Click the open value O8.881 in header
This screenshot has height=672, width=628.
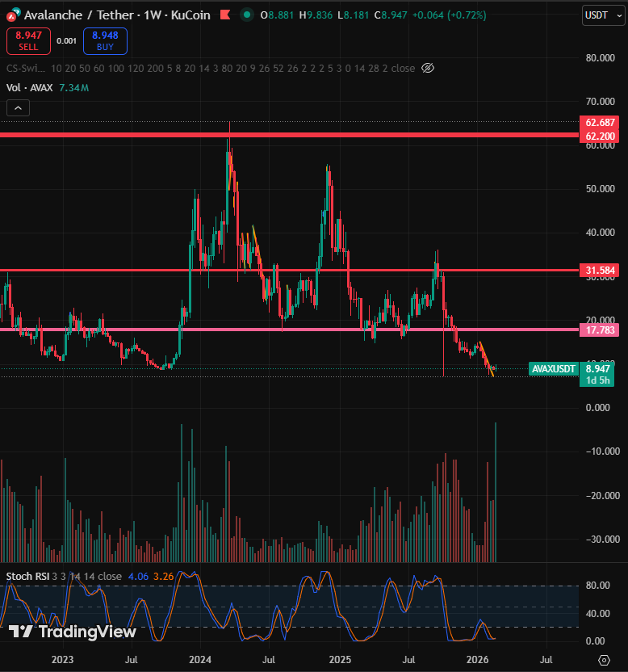tap(277, 15)
